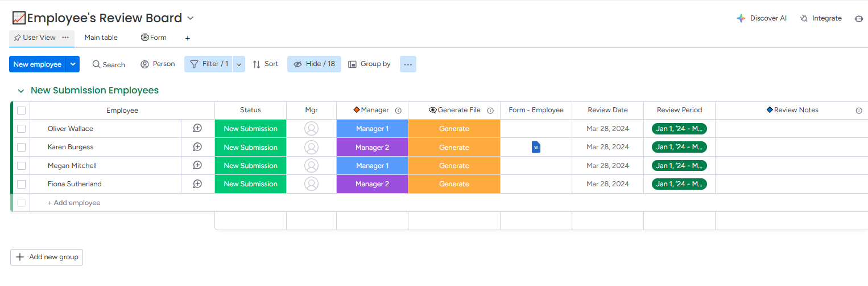
Task: Click Generate for Oliver Wallace
Action: [454, 129]
